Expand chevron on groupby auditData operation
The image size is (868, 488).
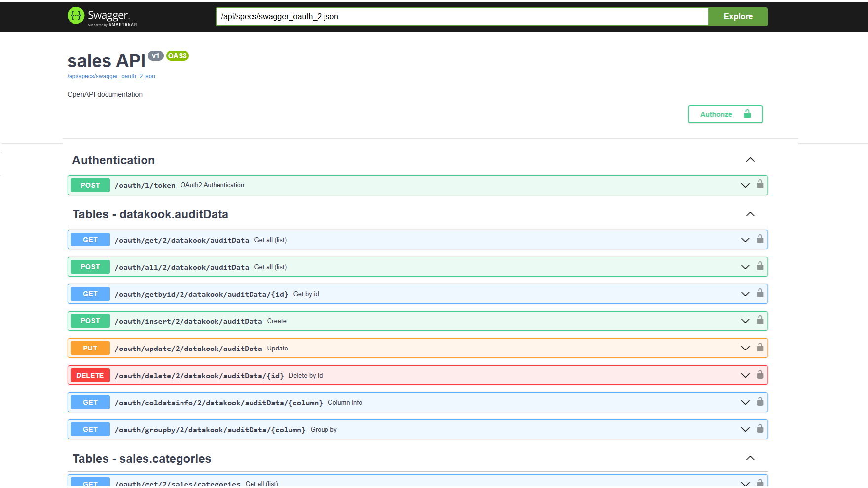pos(745,429)
